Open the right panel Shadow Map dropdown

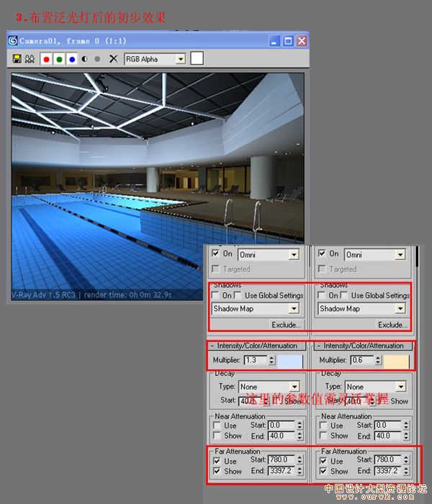click(x=400, y=309)
